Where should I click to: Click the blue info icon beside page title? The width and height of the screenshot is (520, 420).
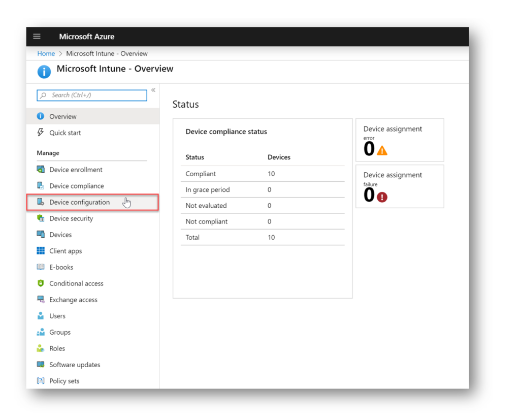44,72
